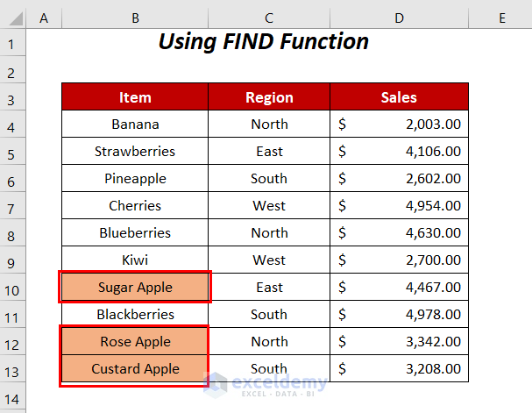Select the row 10 header
The height and width of the screenshot is (413, 532).
click(13, 287)
